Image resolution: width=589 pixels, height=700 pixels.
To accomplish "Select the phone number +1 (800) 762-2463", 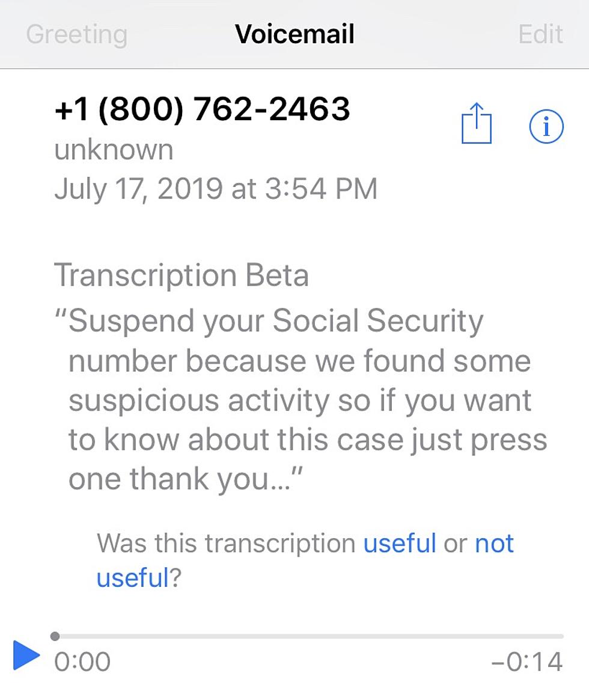I will (x=202, y=109).
